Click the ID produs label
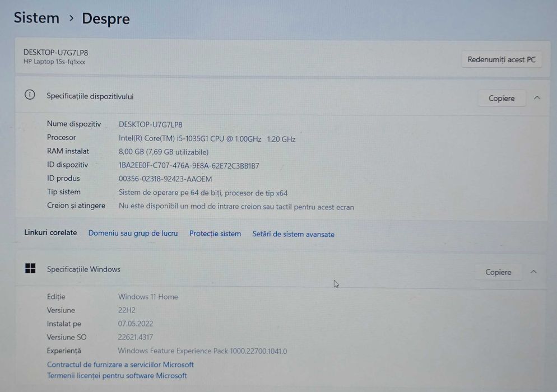Image resolution: width=557 pixels, height=392 pixels. click(63, 178)
